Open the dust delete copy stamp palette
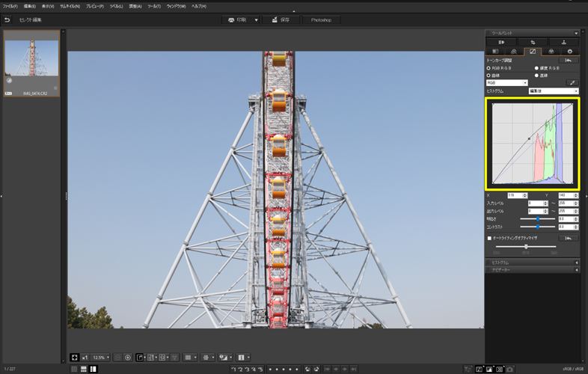Image resolution: width=588 pixels, height=374 pixels. click(x=563, y=42)
